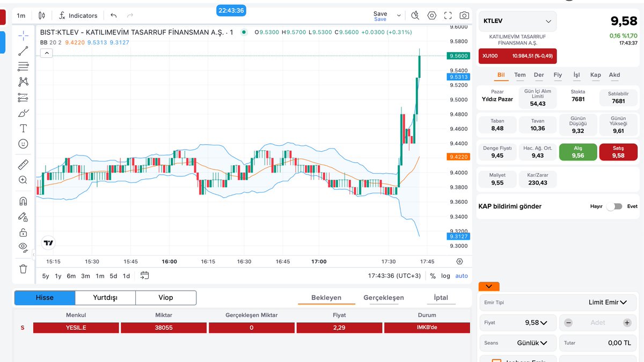
Task: Increase Adet quantity with plus button
Action: [x=627, y=323]
